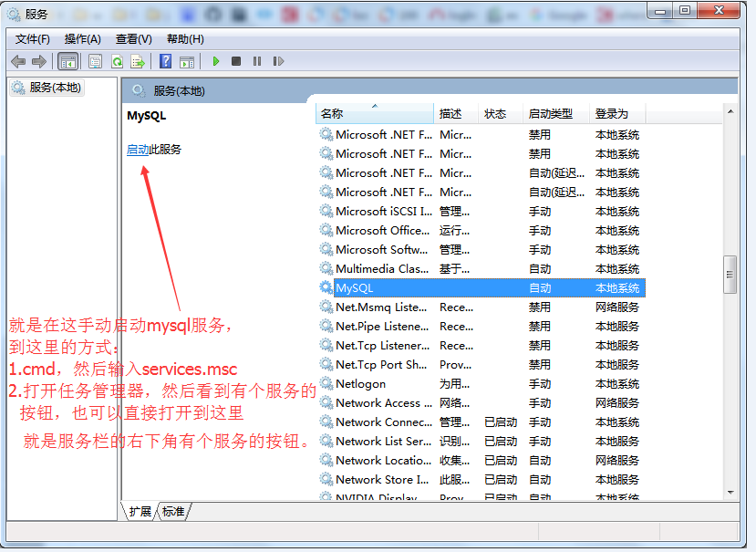
Task: Open the Properties toolbar icon
Action: point(96,61)
